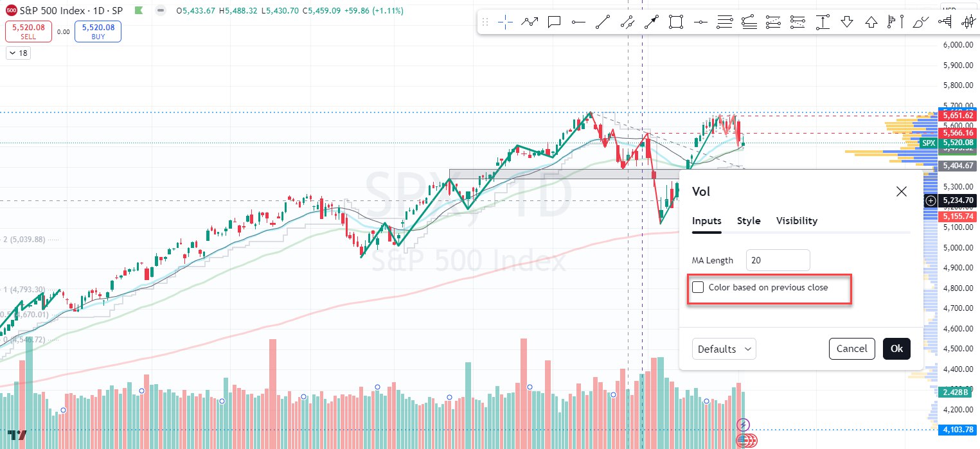Enable Color based on previous close
980x449 pixels.
coord(698,287)
